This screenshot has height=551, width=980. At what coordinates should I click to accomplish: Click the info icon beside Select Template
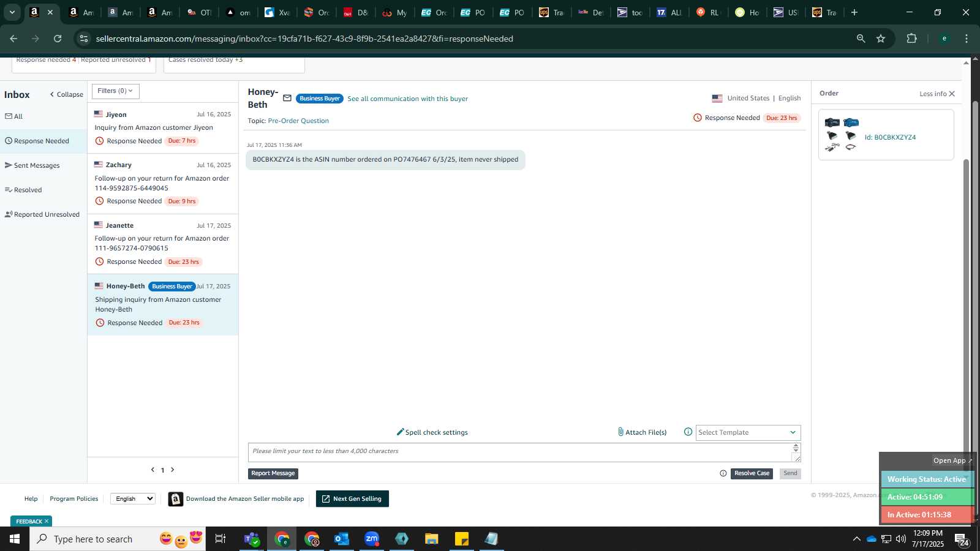688,432
